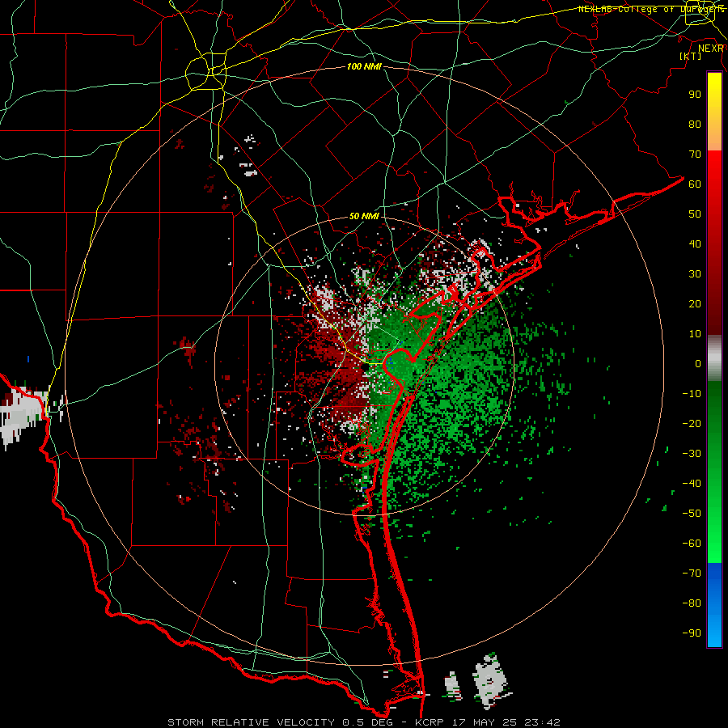The image size is (728, 728).
Task: Click the 100 NMI range ring label
Action: point(364,66)
